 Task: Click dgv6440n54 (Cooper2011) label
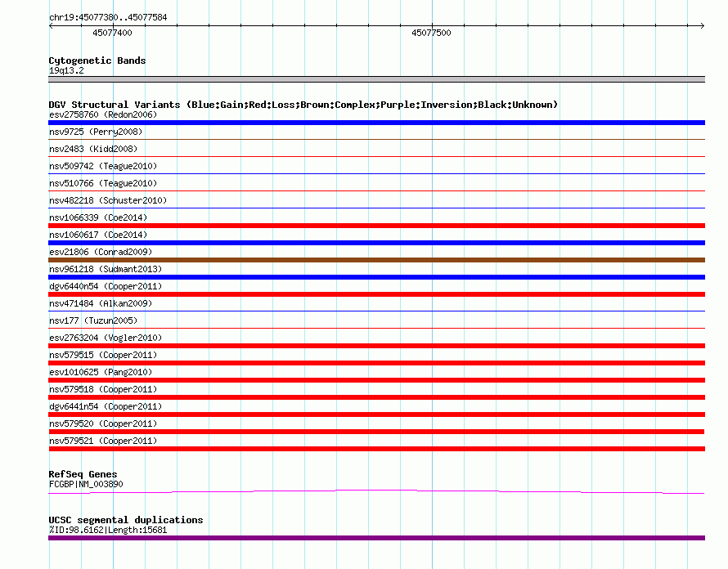(106, 286)
